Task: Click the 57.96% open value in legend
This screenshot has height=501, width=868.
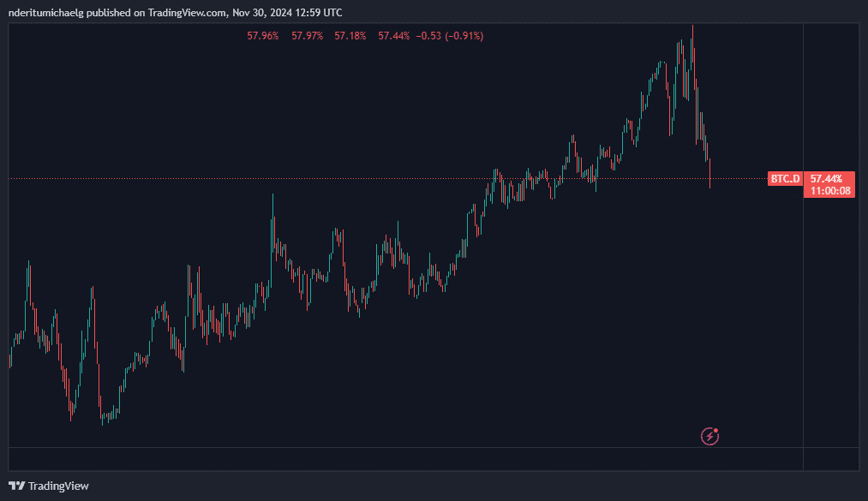Action: (x=263, y=36)
